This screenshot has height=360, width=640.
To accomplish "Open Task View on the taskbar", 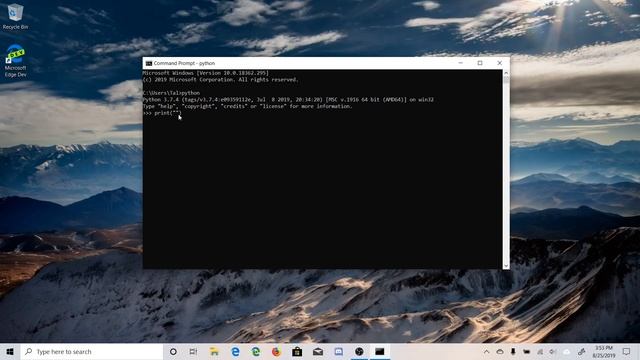I will [x=193, y=351].
